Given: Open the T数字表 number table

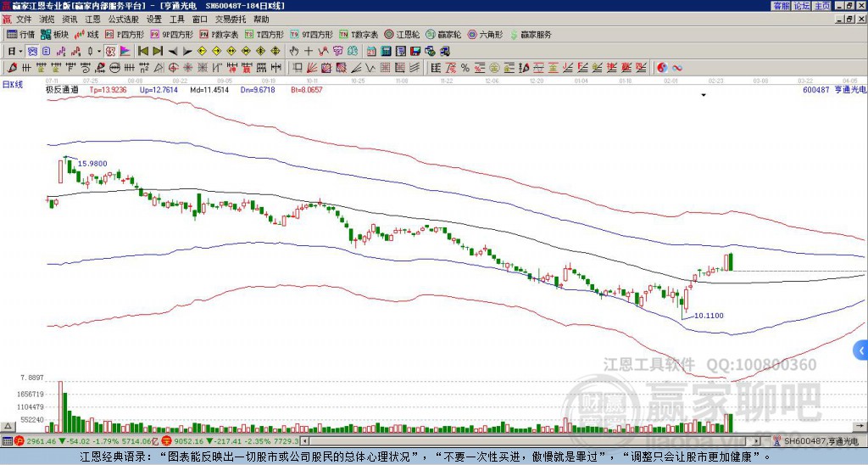Looking at the screenshot, I should pos(359,34).
